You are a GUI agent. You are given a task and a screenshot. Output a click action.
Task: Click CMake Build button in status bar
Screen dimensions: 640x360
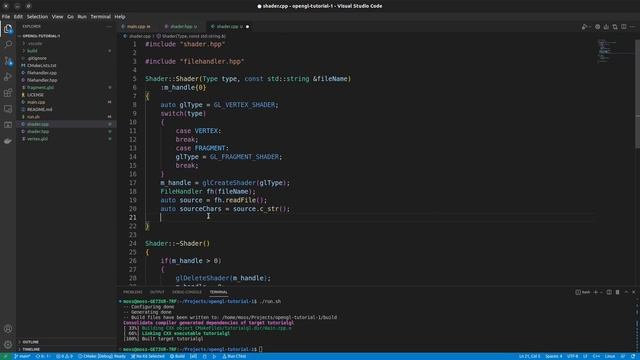point(177,356)
